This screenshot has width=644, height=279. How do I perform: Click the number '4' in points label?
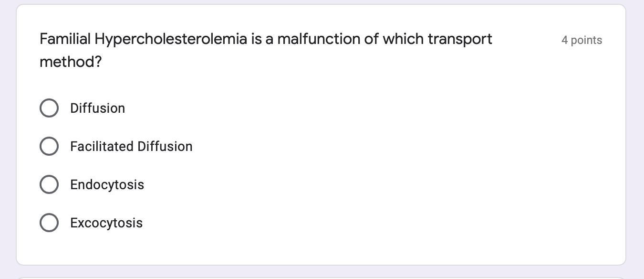pos(564,40)
